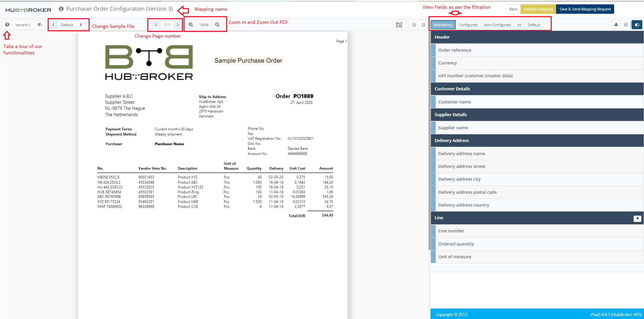The height and width of the screenshot is (319, 644).
Task: Select Delivery address name field
Action: [537, 153]
